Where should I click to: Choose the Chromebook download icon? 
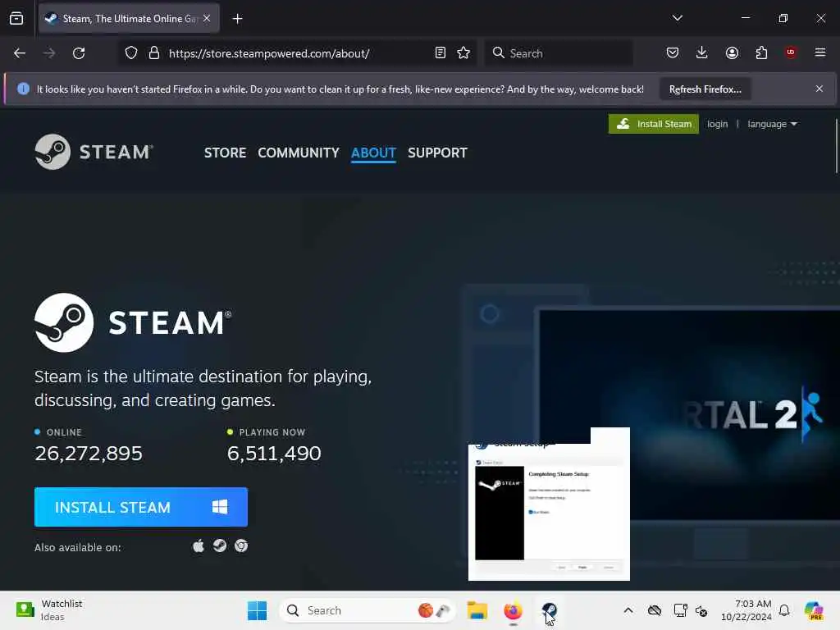[x=241, y=546]
